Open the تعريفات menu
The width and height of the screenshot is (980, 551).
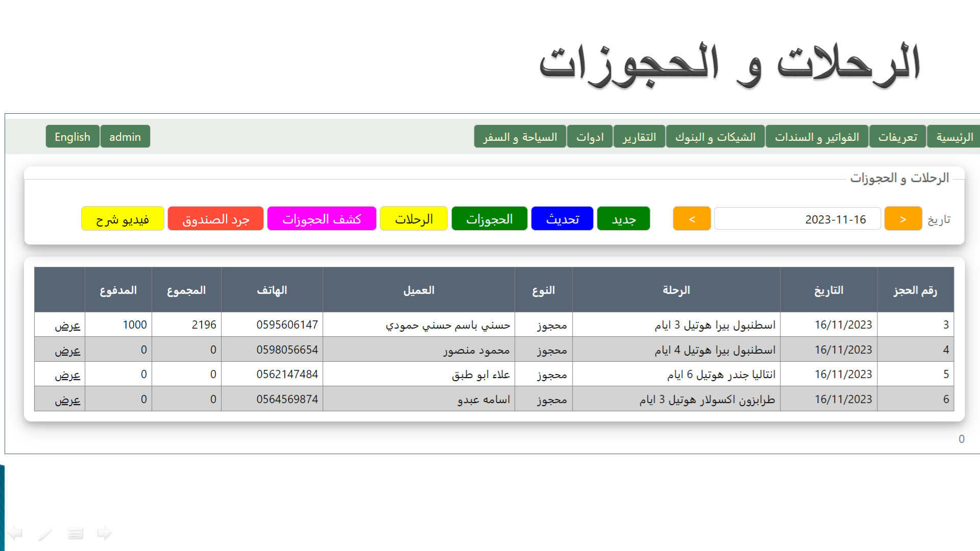pyautogui.click(x=897, y=137)
